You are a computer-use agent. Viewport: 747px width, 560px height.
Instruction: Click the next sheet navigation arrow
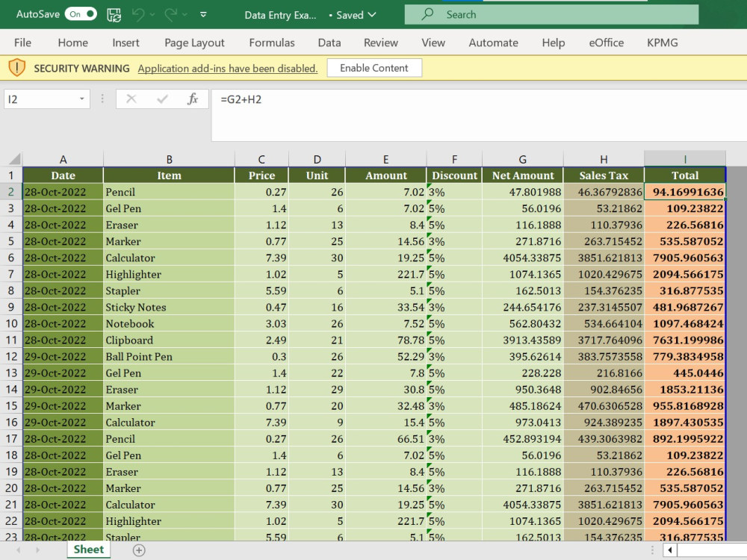[x=37, y=550]
